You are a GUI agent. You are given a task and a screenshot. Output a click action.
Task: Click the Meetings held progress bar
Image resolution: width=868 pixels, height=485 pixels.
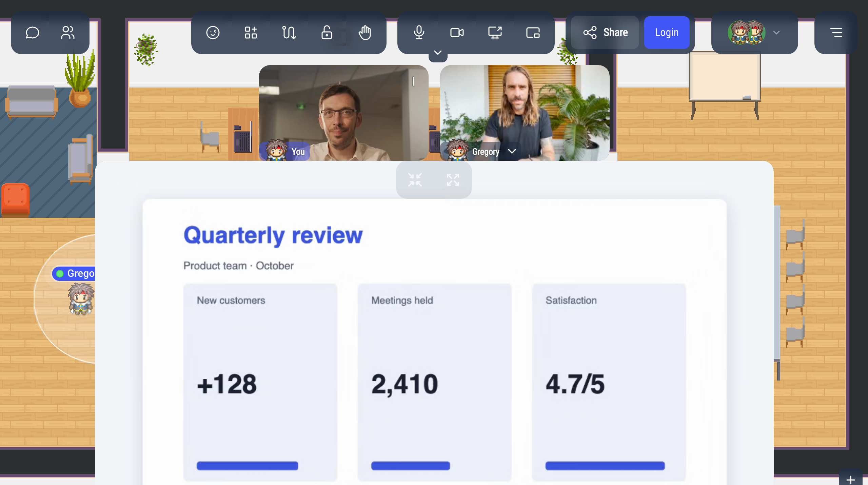pos(411,466)
